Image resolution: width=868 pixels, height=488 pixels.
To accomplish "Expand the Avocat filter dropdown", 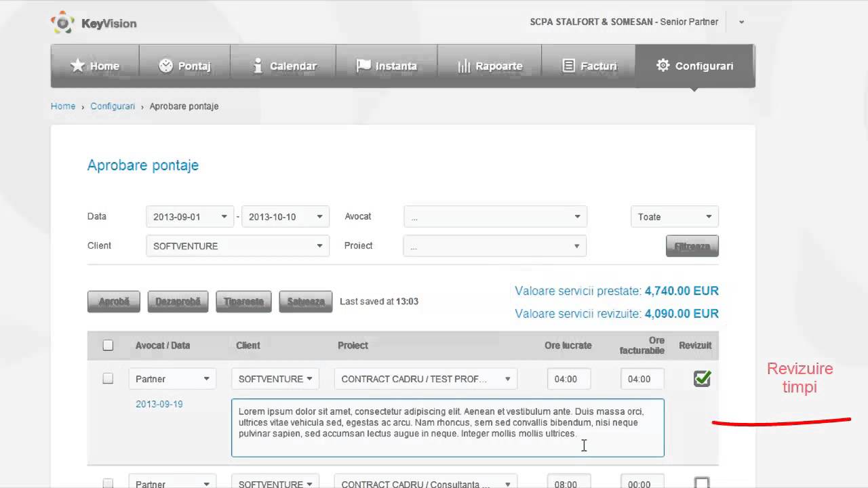I will click(495, 217).
